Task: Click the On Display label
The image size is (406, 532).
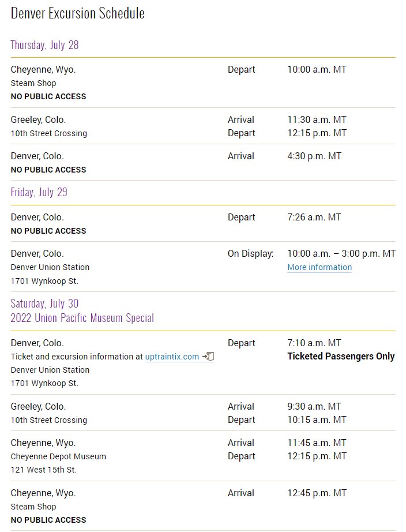Action: click(251, 254)
